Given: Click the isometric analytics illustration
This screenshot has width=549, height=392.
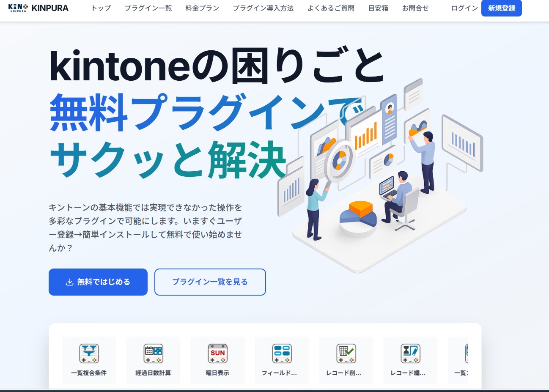Looking at the screenshot, I should pos(380,175).
